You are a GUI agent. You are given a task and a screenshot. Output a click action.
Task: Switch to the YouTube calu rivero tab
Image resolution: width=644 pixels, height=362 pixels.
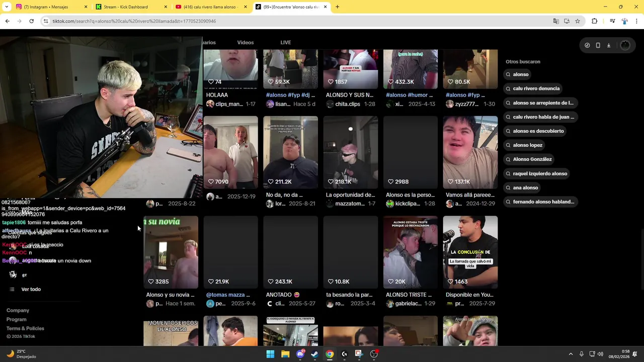pyautogui.click(x=211, y=7)
